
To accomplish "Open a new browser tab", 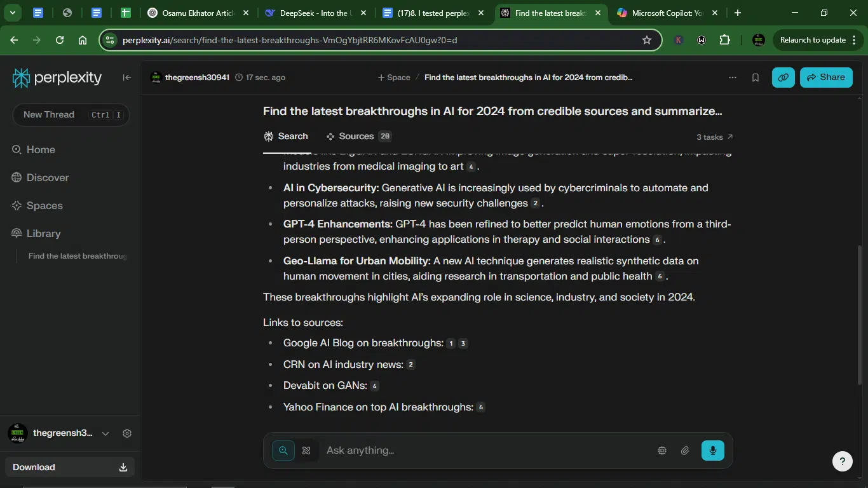I will 737,13.
